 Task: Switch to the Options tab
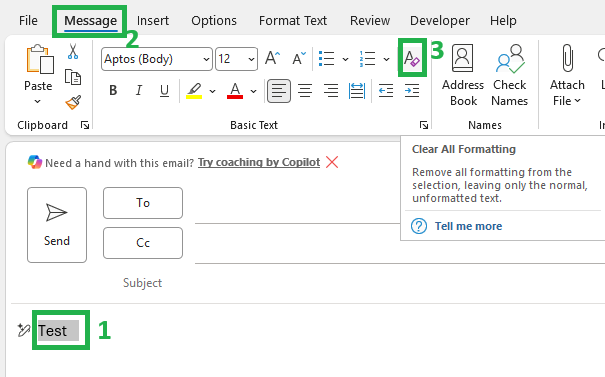click(214, 20)
